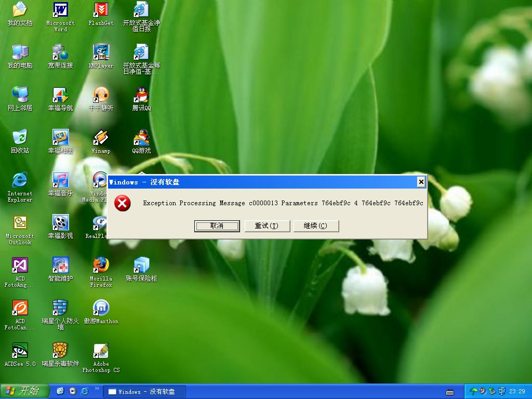
Task: Open the 幸福音乐 desktop shortcut
Action: click(x=60, y=184)
